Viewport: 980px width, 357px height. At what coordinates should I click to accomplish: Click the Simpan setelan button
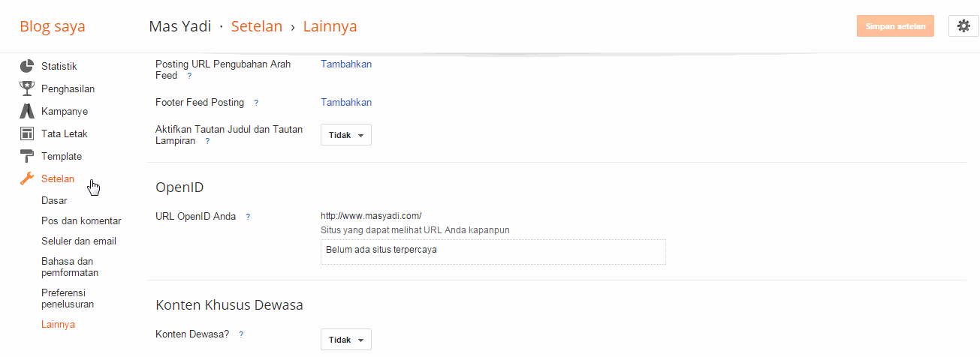pos(896,25)
